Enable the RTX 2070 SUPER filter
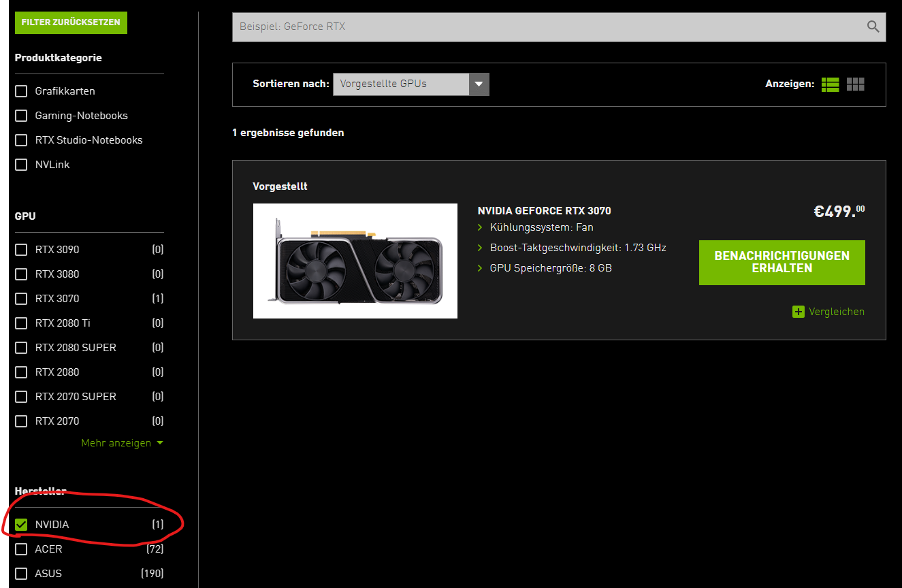902x588 pixels. click(21, 397)
